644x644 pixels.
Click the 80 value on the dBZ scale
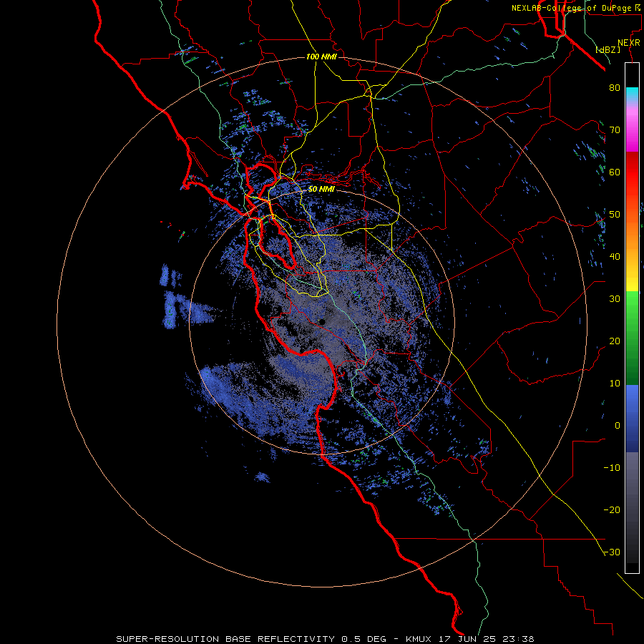click(x=615, y=88)
